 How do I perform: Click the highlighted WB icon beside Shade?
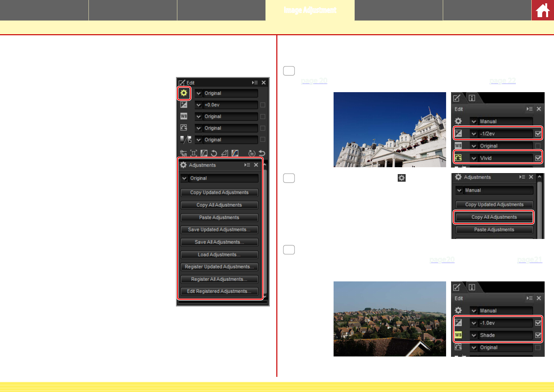(x=458, y=335)
